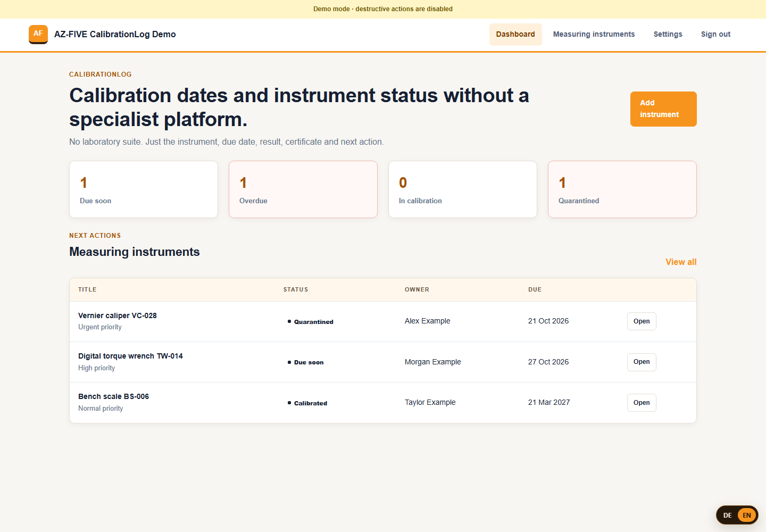Select the Overdue summary card
Screen dimensions: 766x532
tap(303, 189)
